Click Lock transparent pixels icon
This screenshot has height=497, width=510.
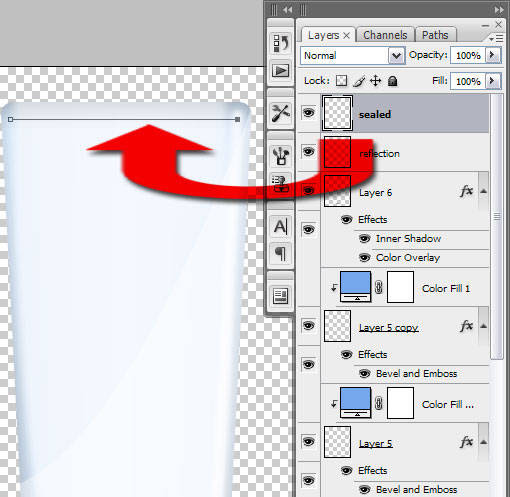coord(341,81)
